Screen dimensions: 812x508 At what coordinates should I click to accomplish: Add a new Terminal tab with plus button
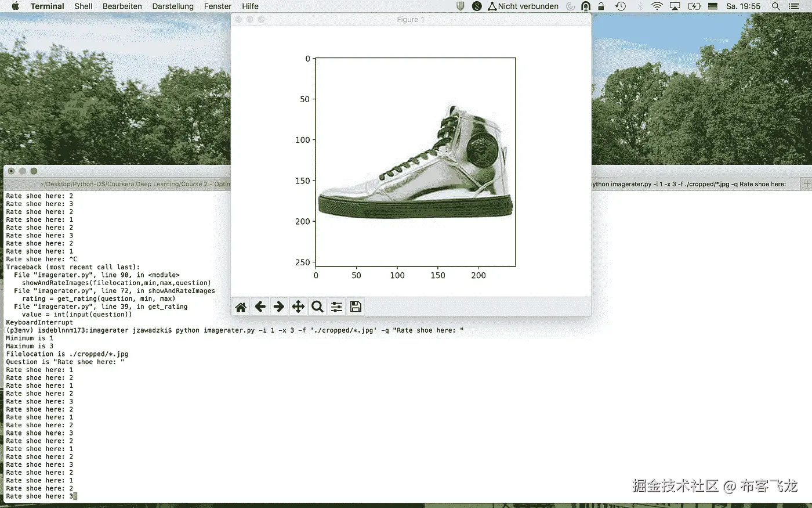[806, 183]
